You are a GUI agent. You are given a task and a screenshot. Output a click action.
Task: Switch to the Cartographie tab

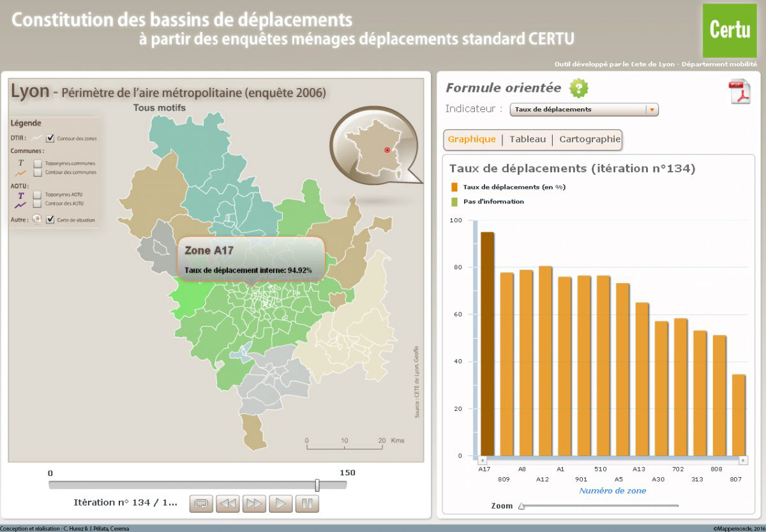click(589, 139)
